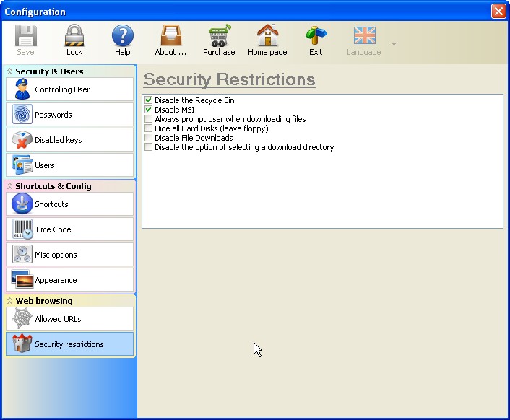510x420 pixels.
Task: Click the Allowed URLs spider web icon
Action: pyautogui.click(x=22, y=318)
